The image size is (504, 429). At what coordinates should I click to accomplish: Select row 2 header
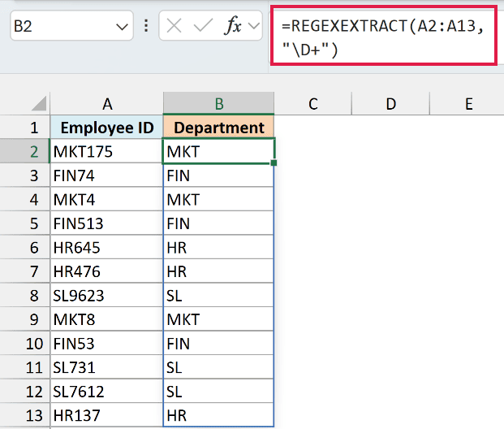coord(25,151)
